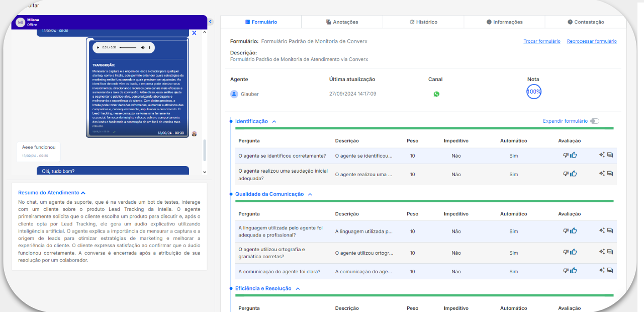
Task: Thumbs up for clear communication question
Action: coord(574,271)
